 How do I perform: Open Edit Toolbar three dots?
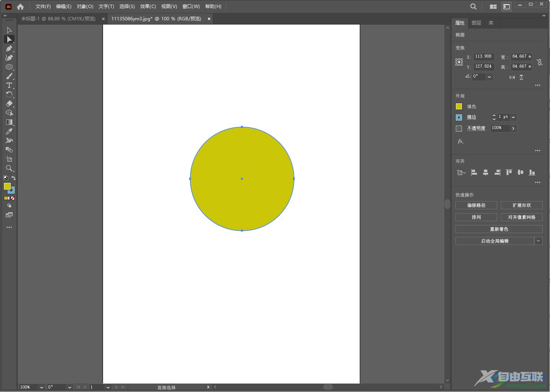(x=9, y=227)
